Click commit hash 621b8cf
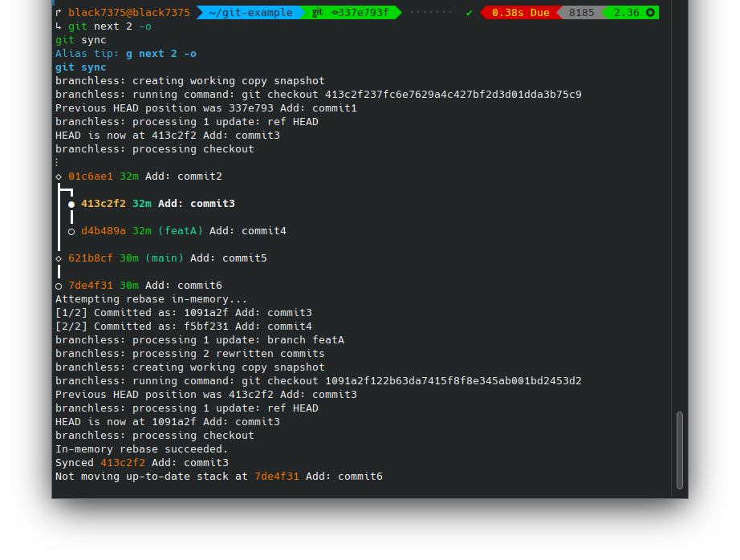 coord(91,258)
